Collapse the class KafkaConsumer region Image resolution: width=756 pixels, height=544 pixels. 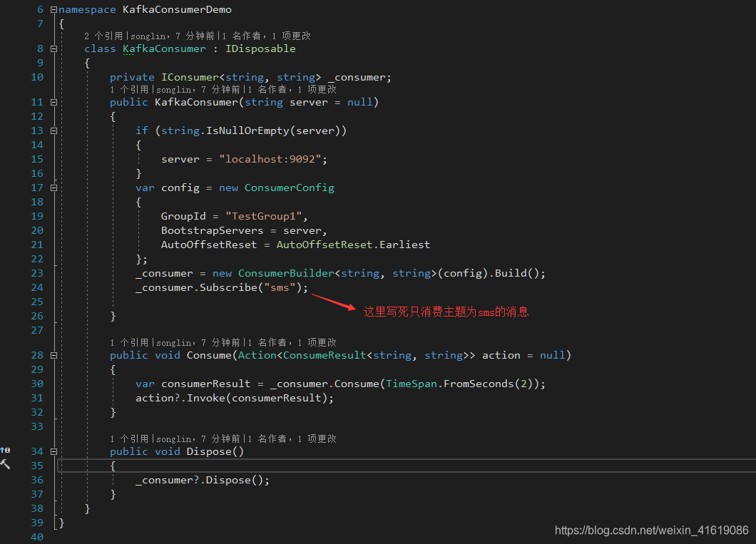pyautogui.click(x=54, y=48)
